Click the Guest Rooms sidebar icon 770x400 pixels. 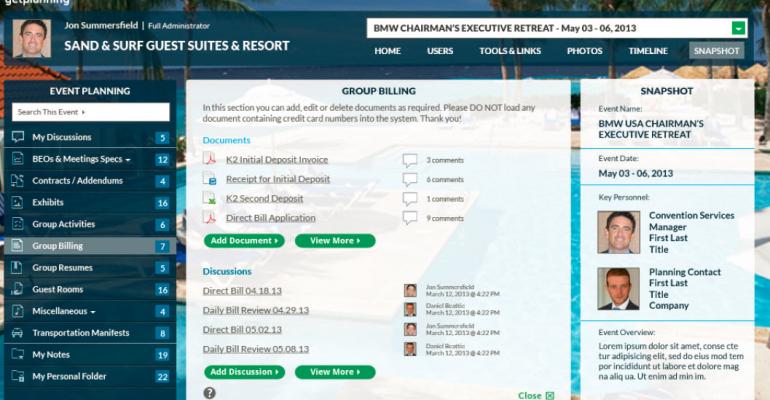pos(18,289)
